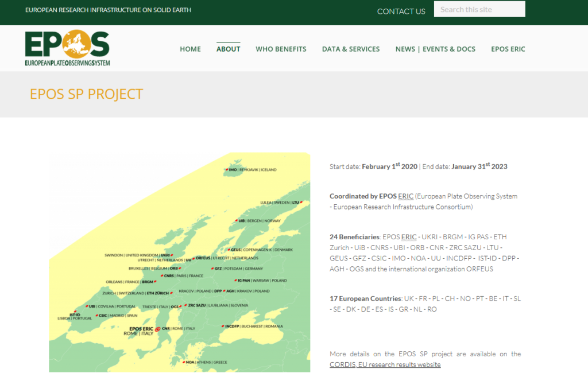Click the EPOS partner map image
Screen dimensions: 588x381
[x=180, y=262]
